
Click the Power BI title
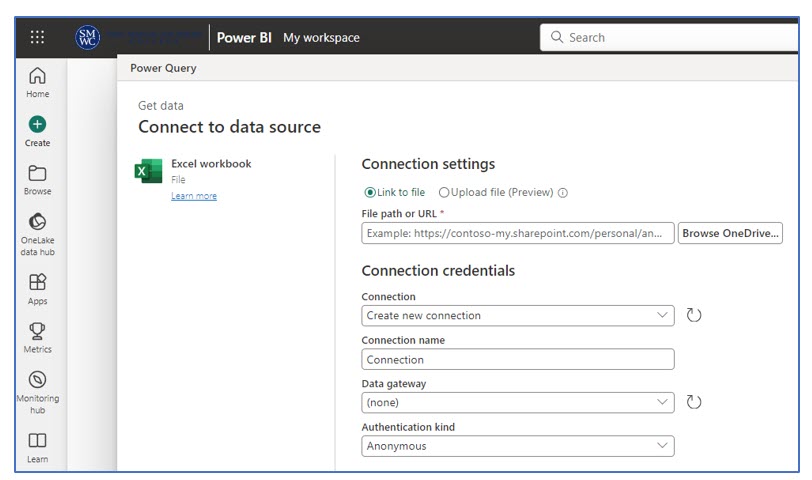point(244,37)
